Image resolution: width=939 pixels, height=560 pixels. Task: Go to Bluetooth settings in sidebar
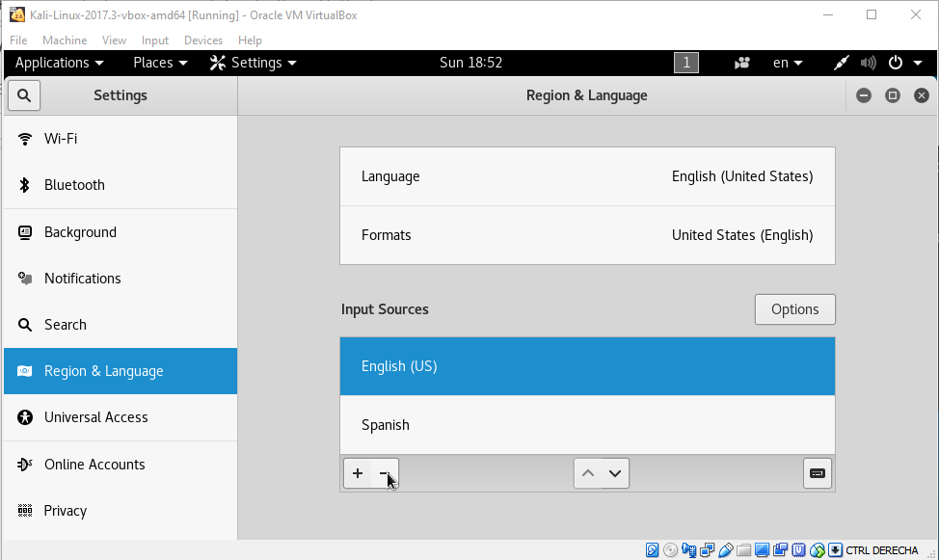click(x=121, y=185)
